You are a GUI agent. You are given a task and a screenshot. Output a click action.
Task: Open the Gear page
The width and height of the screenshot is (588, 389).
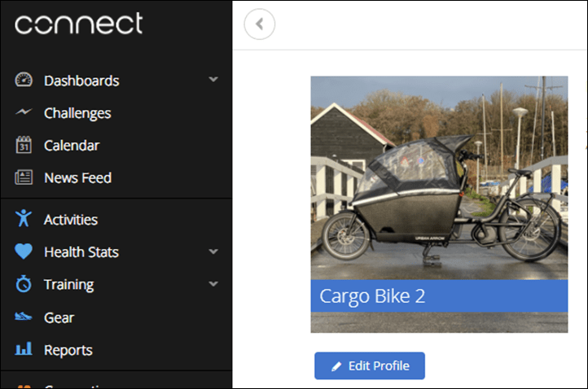pyautogui.click(x=59, y=318)
